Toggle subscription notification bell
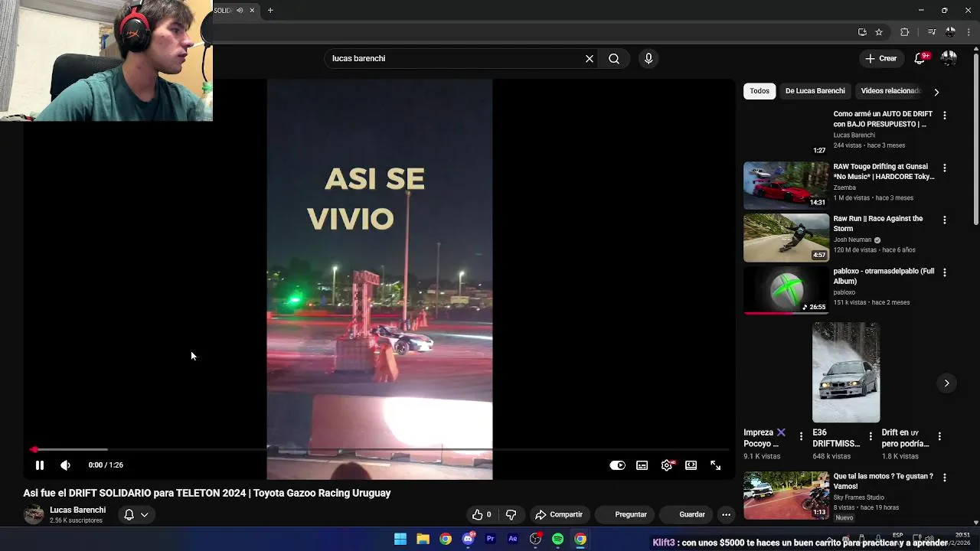The width and height of the screenshot is (980, 551). click(x=136, y=515)
